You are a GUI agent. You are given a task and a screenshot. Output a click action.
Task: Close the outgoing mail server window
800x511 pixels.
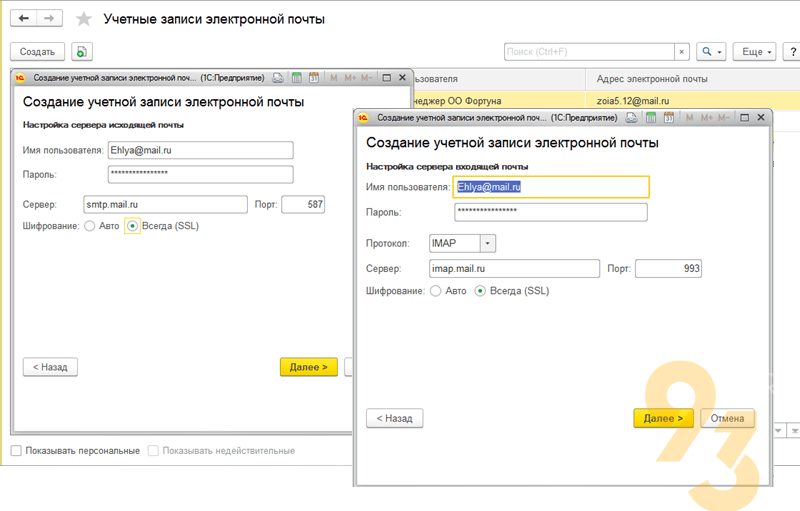coord(402,78)
